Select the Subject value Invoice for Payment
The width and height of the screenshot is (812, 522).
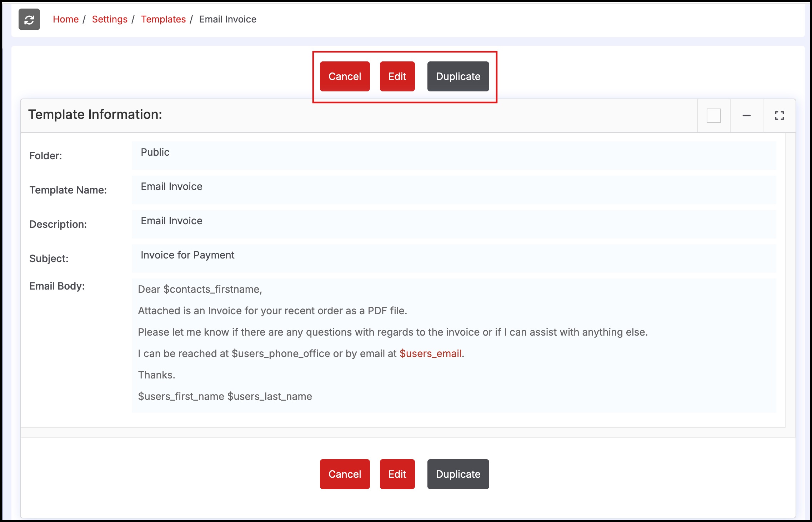(187, 255)
